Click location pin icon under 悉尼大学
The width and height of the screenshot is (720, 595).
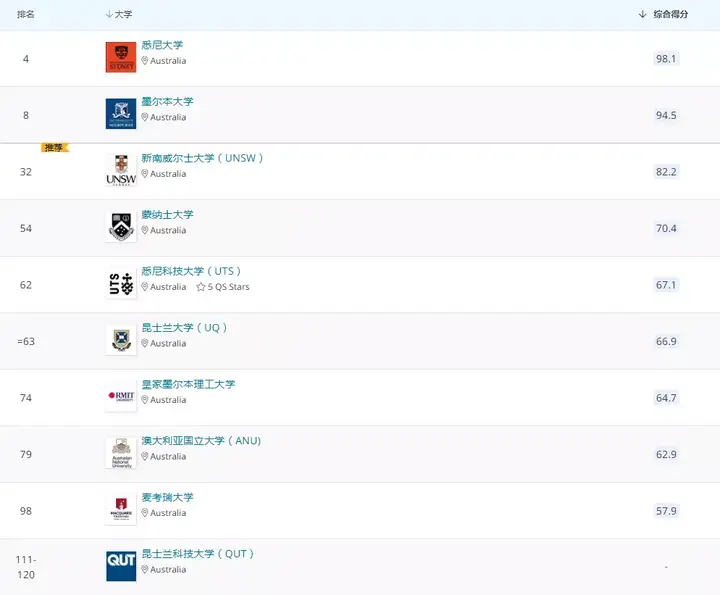click(x=145, y=61)
